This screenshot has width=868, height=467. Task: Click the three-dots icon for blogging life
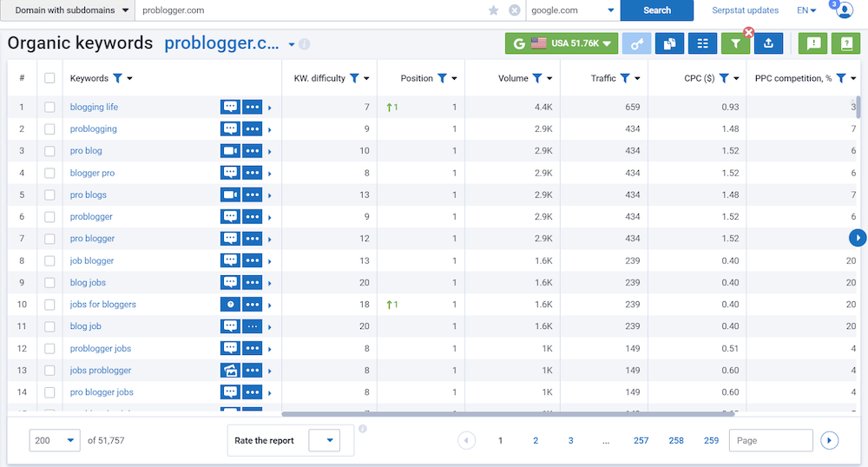(x=253, y=108)
